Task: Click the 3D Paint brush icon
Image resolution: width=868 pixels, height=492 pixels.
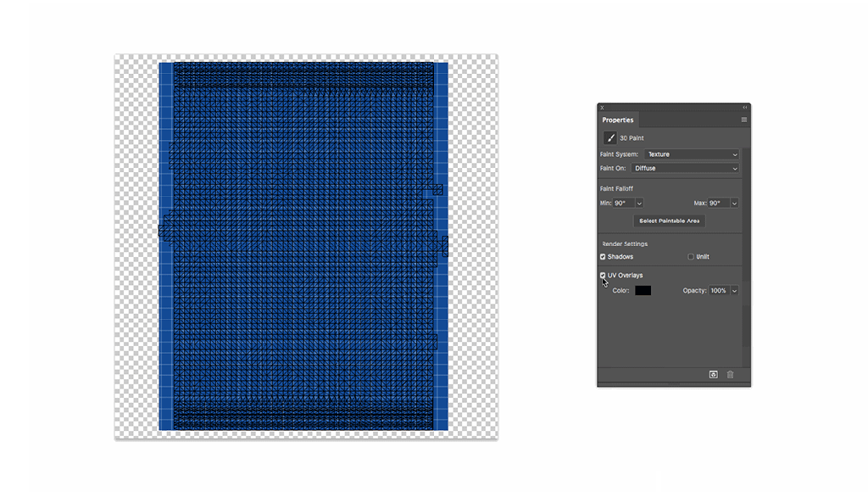Action: coord(609,137)
